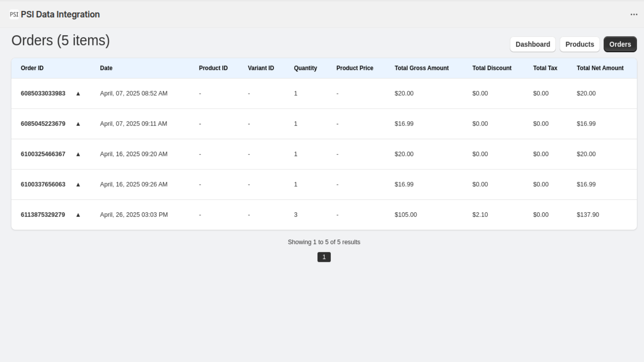
Task: Expand order 6113875329279 row triangle
Action: pos(78,215)
